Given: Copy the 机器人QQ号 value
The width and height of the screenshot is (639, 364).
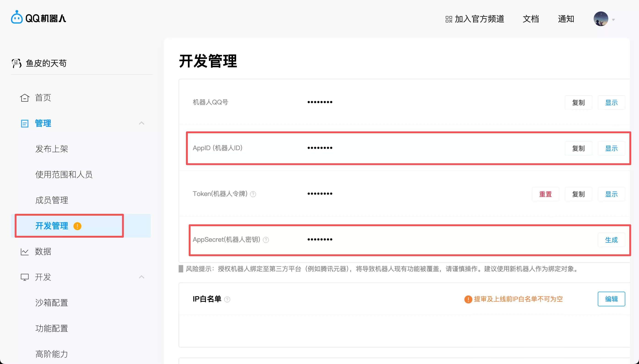Looking at the screenshot, I should pos(578,103).
